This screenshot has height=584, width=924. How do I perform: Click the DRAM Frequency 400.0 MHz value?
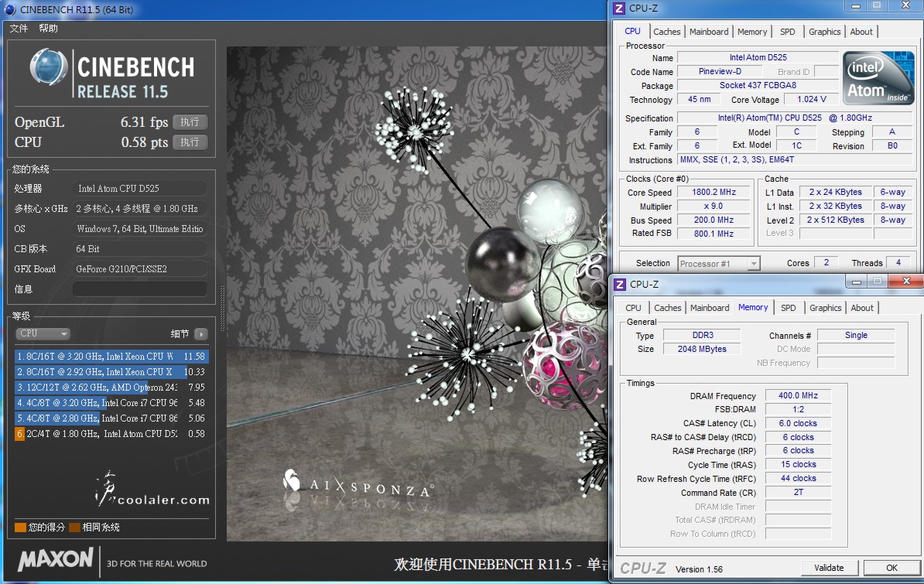[x=798, y=395]
